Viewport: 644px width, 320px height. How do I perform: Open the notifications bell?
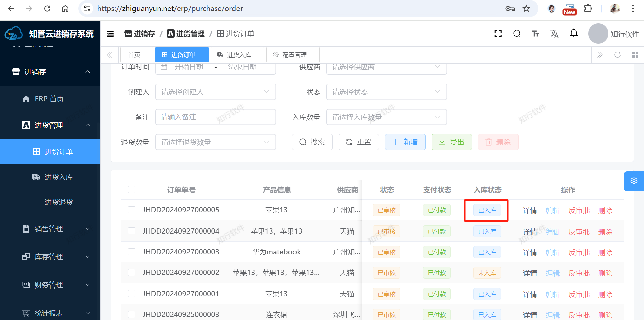(574, 33)
